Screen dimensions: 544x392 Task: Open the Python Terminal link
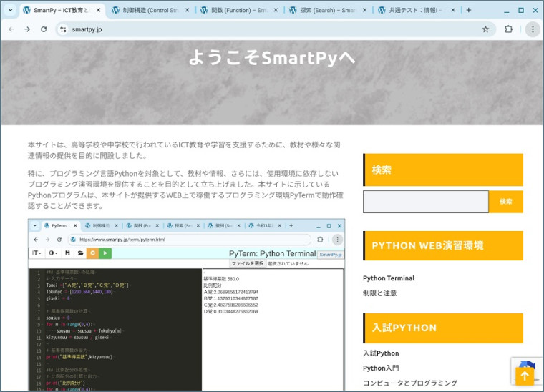[388, 278]
